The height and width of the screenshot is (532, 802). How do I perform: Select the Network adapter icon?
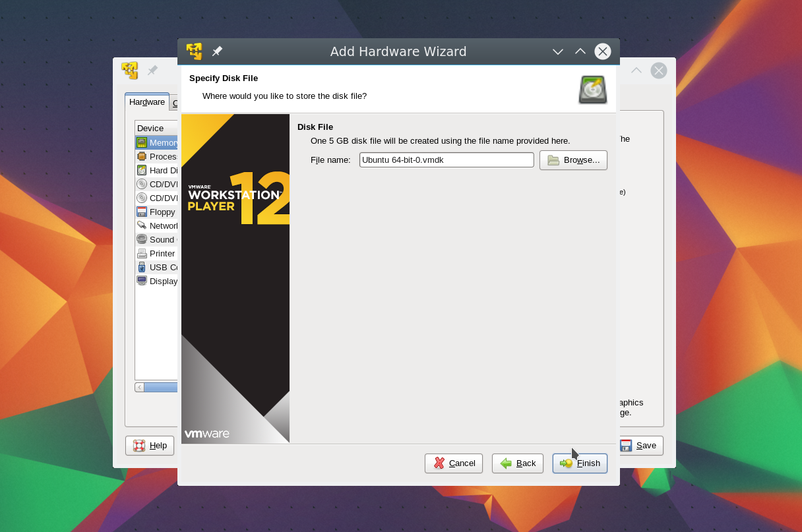coord(142,226)
